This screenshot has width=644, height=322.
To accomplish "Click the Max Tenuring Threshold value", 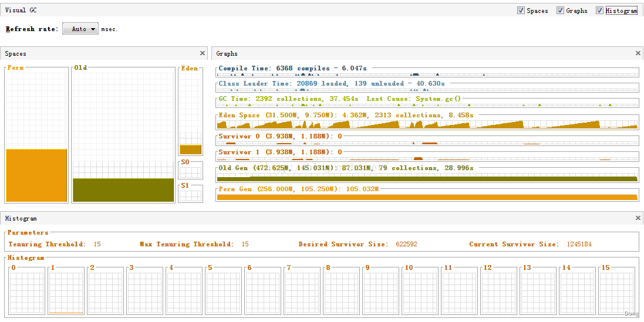I will (x=245, y=244).
